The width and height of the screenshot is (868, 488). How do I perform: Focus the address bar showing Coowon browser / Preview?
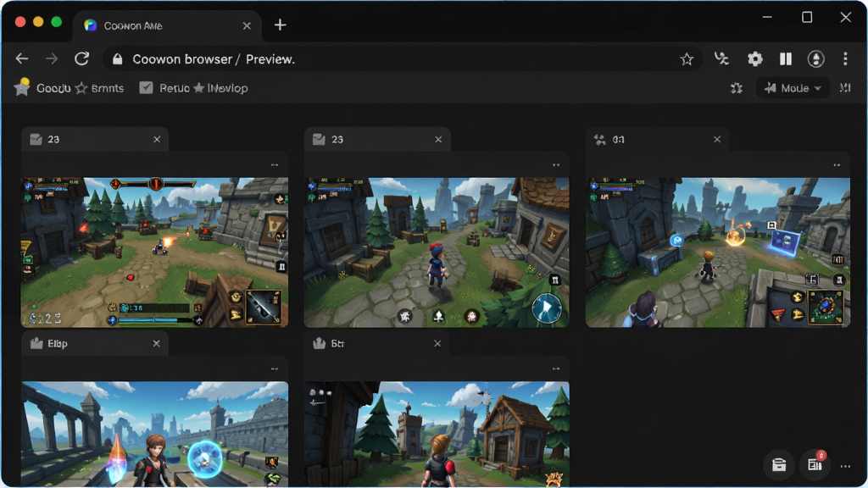tap(403, 59)
